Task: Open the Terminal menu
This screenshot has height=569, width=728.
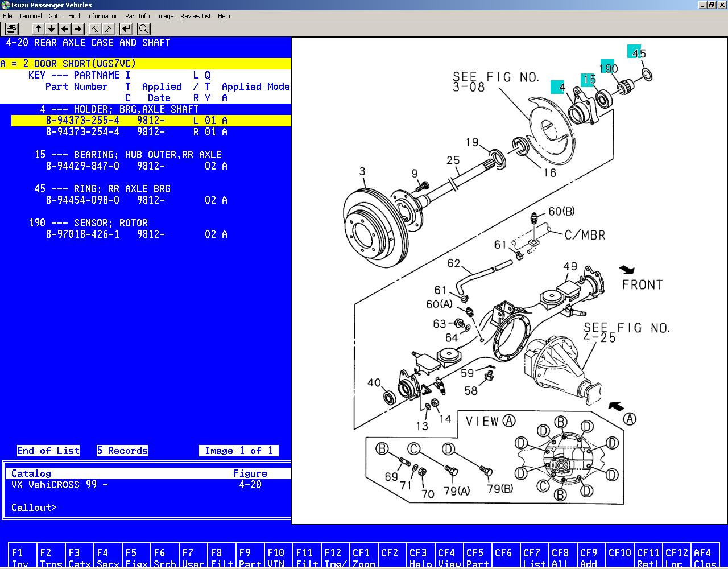Action: point(30,16)
